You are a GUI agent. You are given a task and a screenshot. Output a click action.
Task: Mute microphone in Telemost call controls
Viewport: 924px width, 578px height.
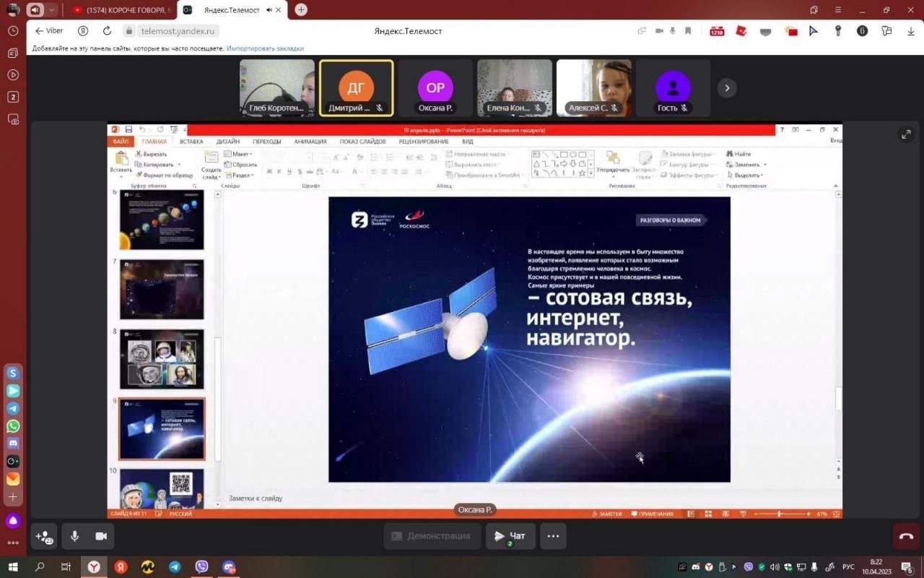tap(74, 536)
